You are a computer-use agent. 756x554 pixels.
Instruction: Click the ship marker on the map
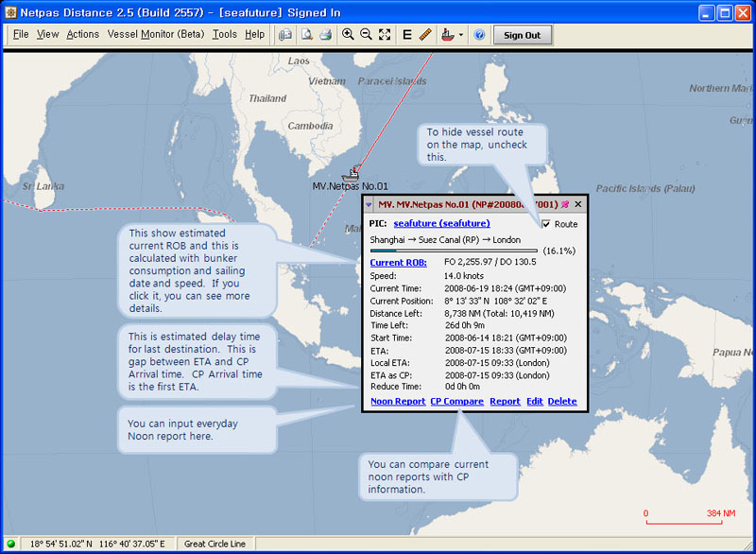(x=352, y=174)
